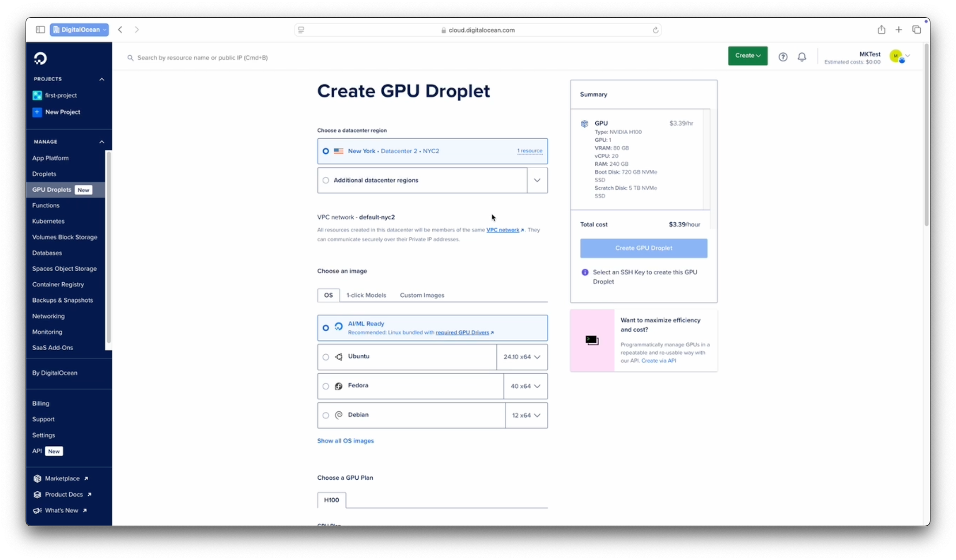Expand the Additional datacenter regions dropdown

(537, 180)
